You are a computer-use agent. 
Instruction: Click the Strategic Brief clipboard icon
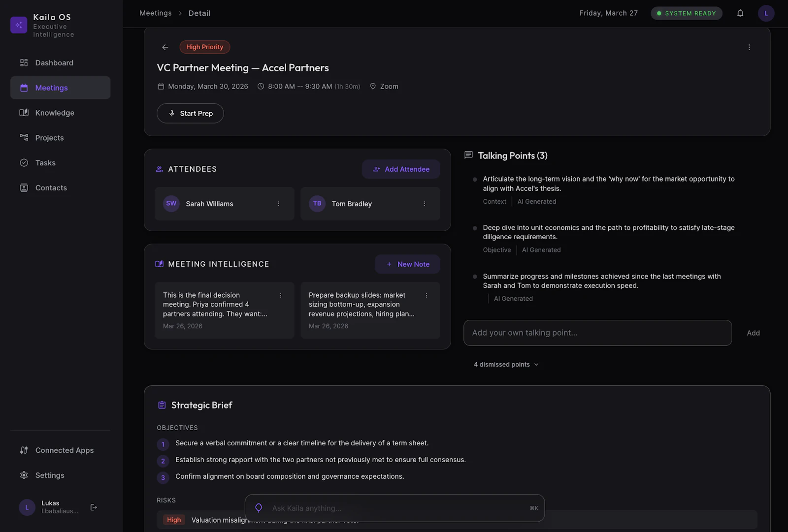click(x=162, y=405)
